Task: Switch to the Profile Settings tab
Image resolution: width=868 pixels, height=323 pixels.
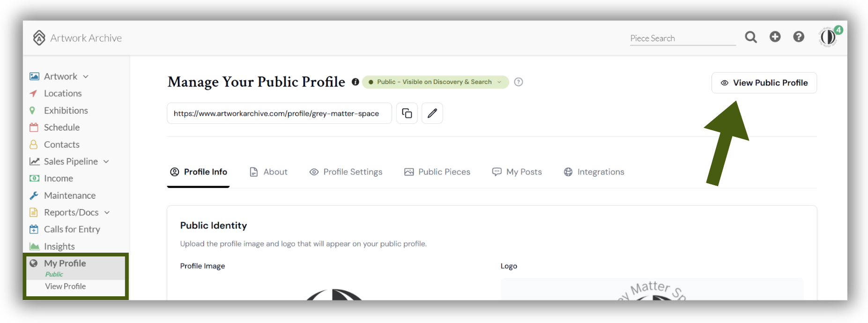Action: [346, 172]
